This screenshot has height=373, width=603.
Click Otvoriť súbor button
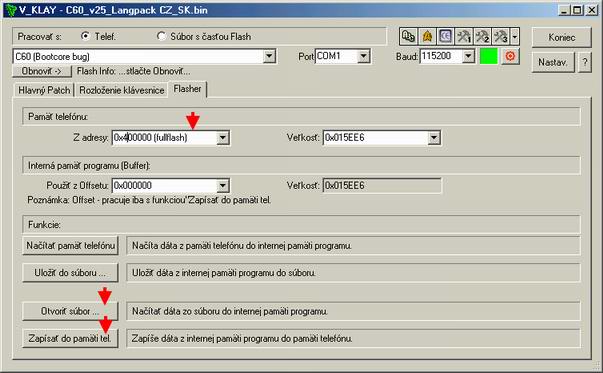[x=70, y=311]
